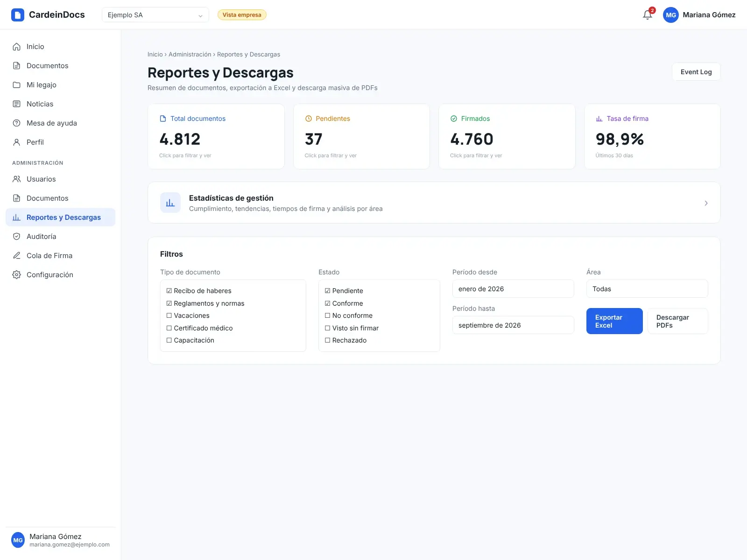Click the Perfil person icon

pos(16,142)
